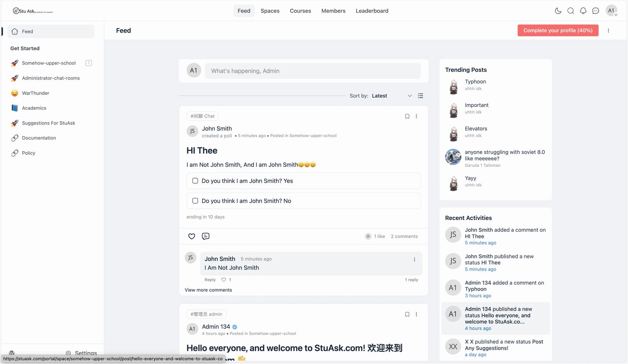Check poll option 'I am John Smith? Yes'
The width and height of the screenshot is (628, 364).
click(195, 181)
